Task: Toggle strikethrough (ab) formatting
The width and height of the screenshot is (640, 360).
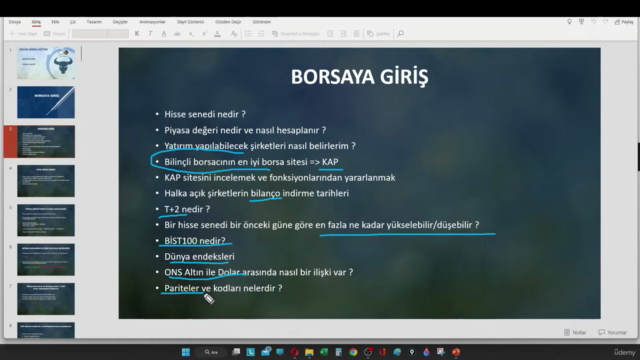Action: click(x=177, y=33)
